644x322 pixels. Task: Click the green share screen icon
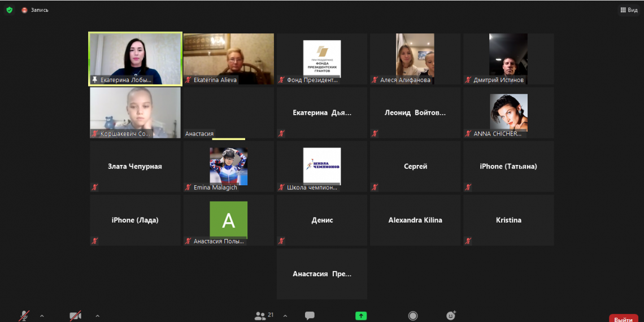click(x=361, y=316)
